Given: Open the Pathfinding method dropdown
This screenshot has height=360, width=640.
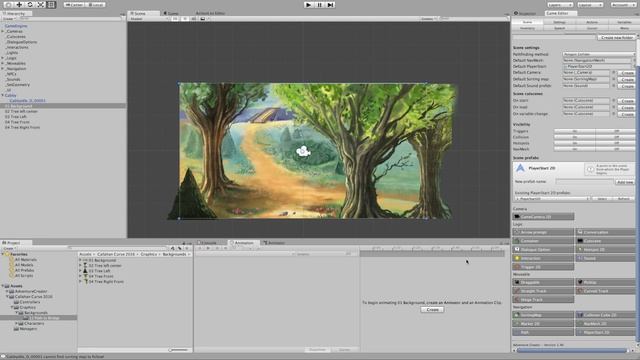Looking at the screenshot, I should [599, 54].
